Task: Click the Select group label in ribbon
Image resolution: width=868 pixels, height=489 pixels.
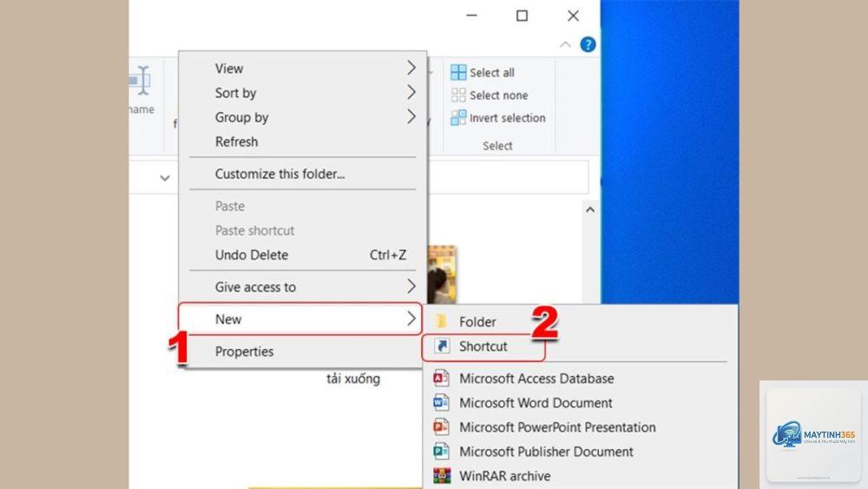Action: (x=497, y=146)
